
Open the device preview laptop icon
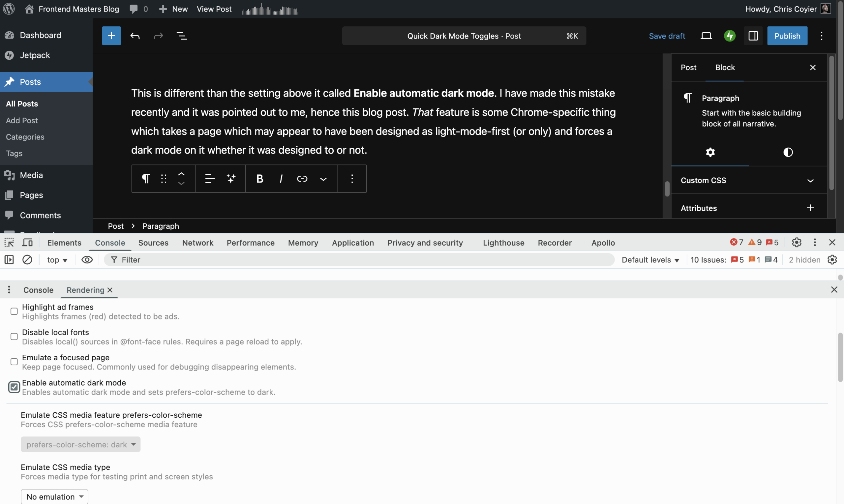click(706, 36)
